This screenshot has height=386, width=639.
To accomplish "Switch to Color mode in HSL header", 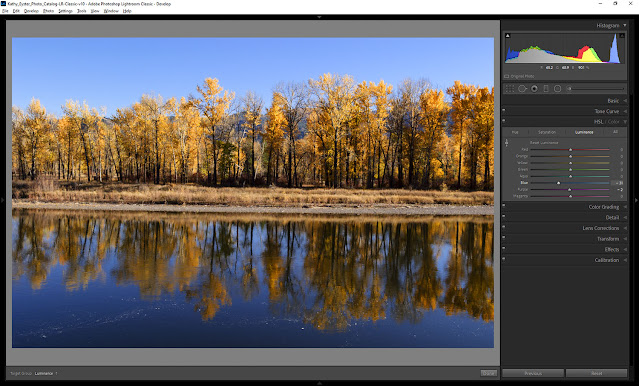I will (614, 122).
